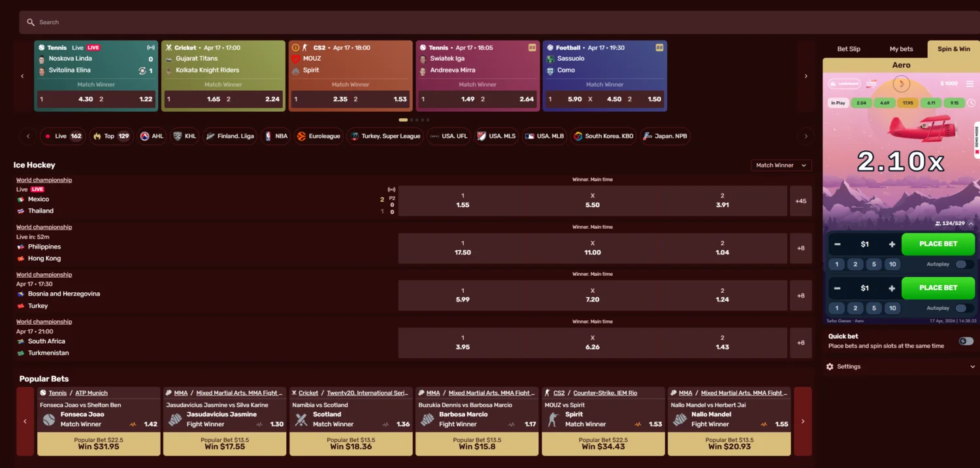
Task: Increase second Aero bet with plus
Action: [x=892, y=288]
